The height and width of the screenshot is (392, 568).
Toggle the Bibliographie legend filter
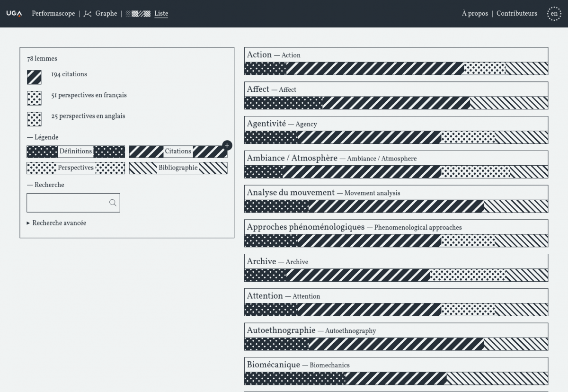click(178, 168)
